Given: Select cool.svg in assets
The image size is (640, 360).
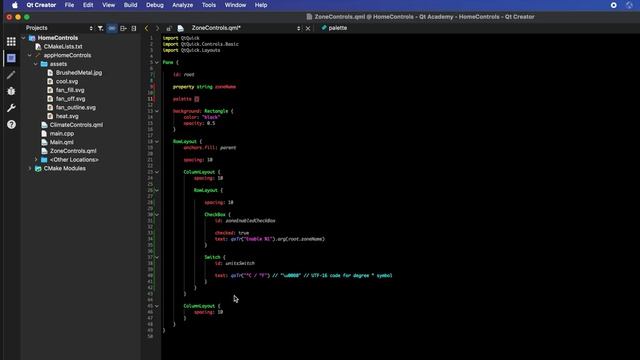Looking at the screenshot, I should coord(67,81).
